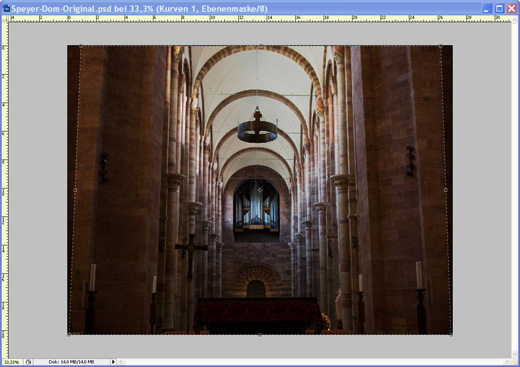Image resolution: width=520 pixels, height=367 pixels.
Task: Select the top-center transform handle
Action: coord(261,46)
